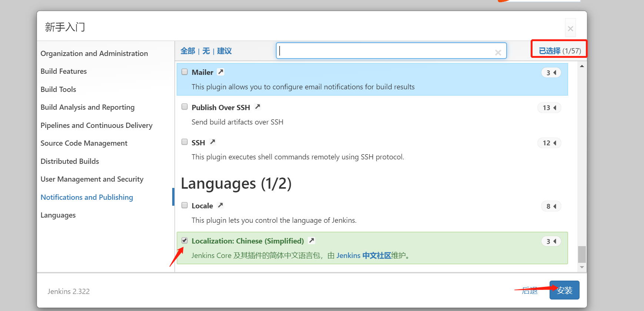Uncheck Localization: Chinese (Simplified) checkbox
644x311 pixels.
[x=184, y=240]
